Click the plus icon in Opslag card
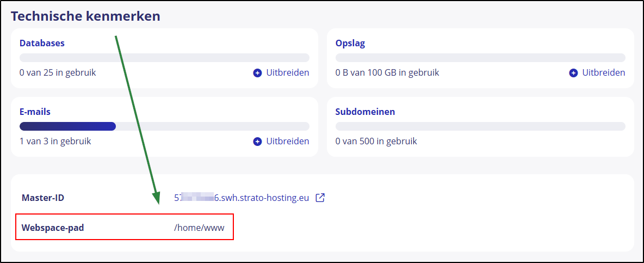The image size is (644, 263). (x=573, y=72)
